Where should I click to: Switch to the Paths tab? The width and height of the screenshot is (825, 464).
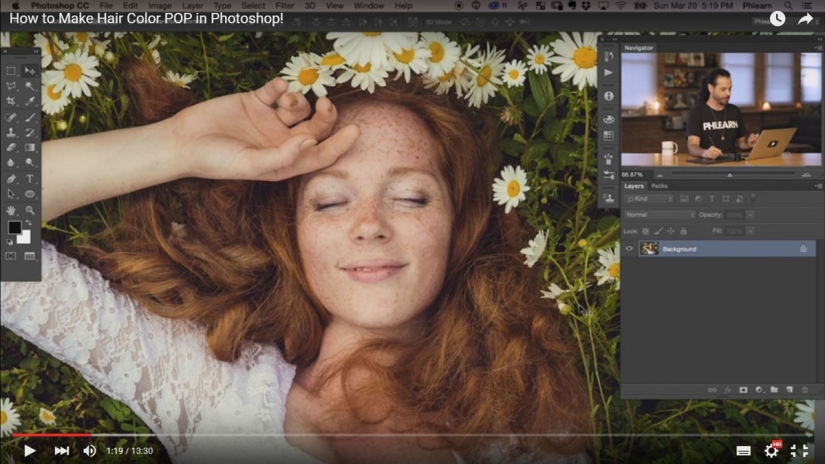(x=660, y=186)
